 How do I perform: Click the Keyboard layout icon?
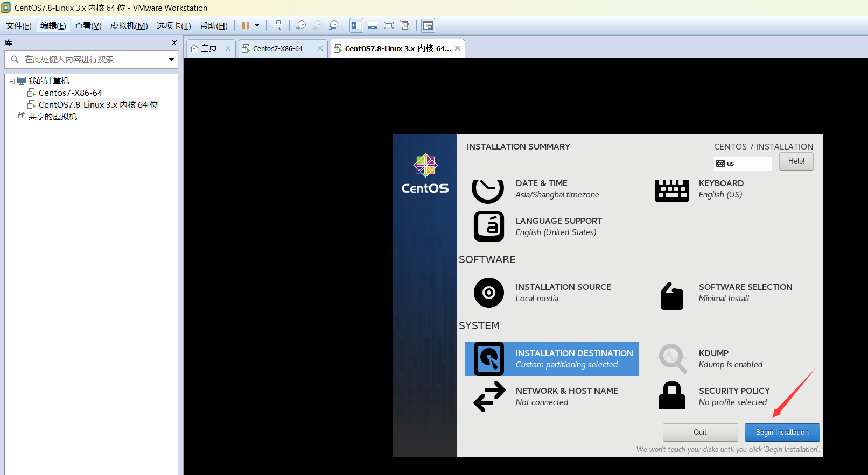(x=671, y=190)
